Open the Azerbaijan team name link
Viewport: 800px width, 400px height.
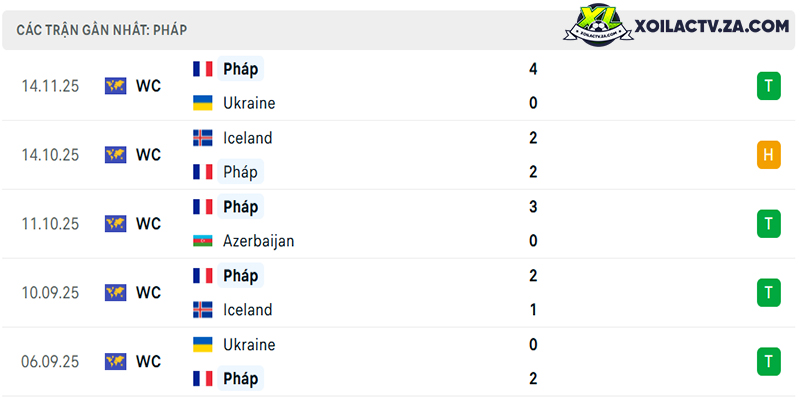point(259,241)
